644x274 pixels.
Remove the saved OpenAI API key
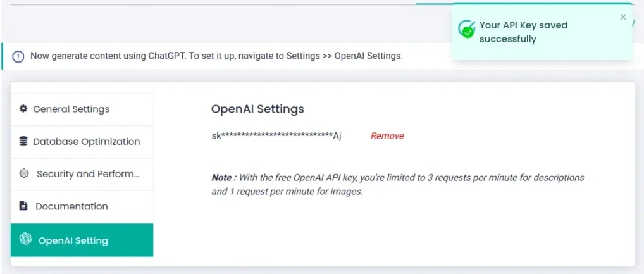click(387, 136)
